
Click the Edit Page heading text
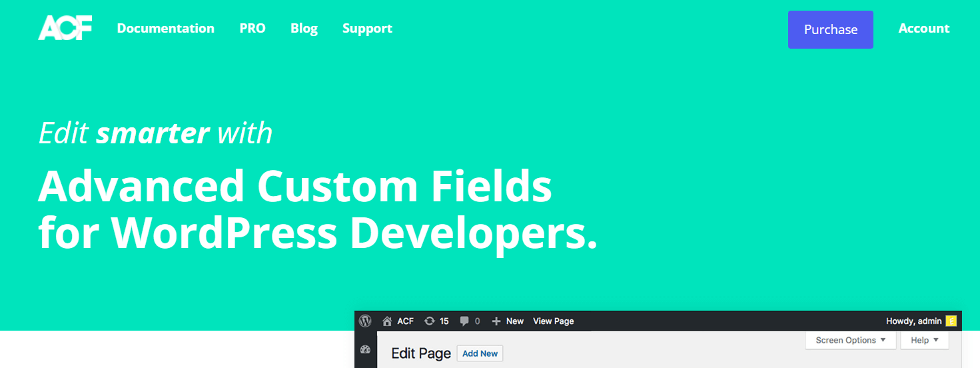click(x=421, y=353)
